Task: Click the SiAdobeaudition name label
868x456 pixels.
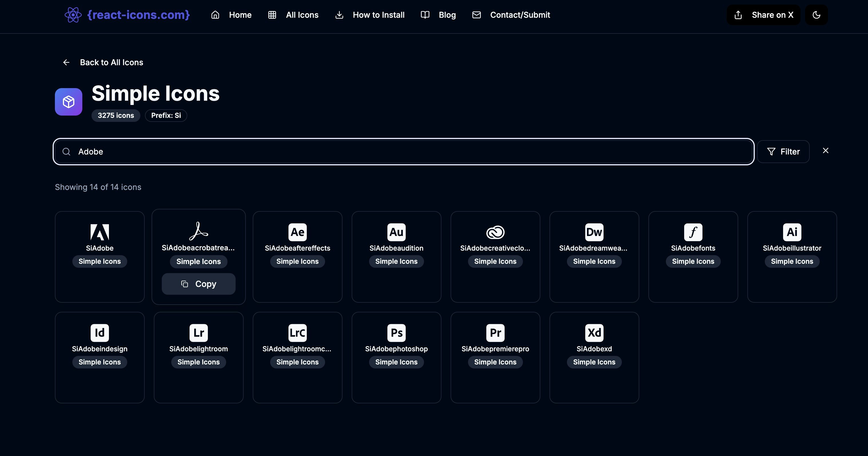Action: click(396, 248)
